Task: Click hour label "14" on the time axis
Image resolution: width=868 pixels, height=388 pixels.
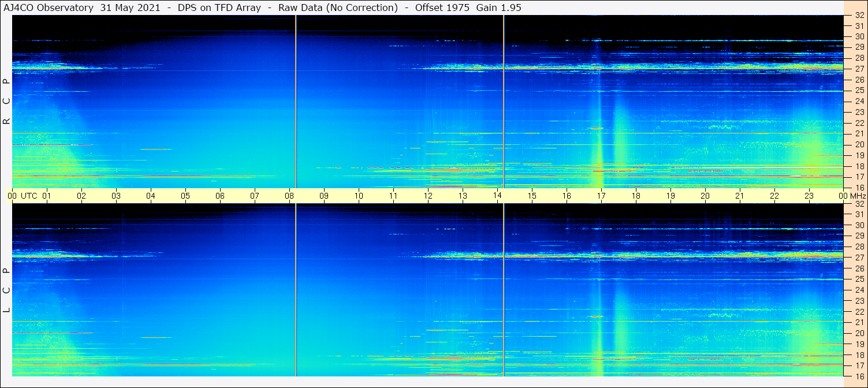Action: click(x=497, y=196)
